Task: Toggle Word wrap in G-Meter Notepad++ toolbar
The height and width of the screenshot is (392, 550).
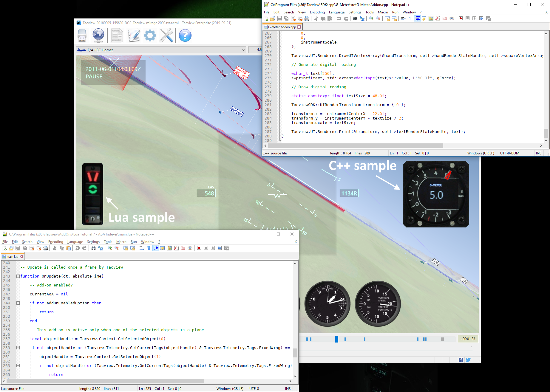Action: pyautogui.click(x=403, y=18)
